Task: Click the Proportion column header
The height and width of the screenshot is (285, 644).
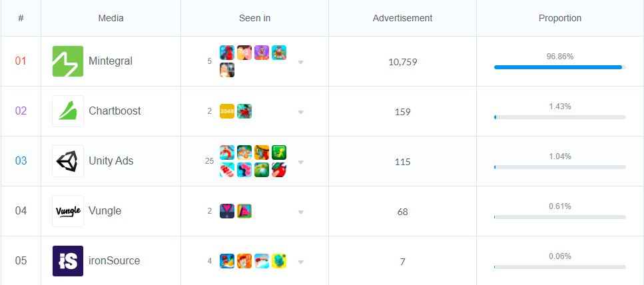Action: tap(560, 18)
